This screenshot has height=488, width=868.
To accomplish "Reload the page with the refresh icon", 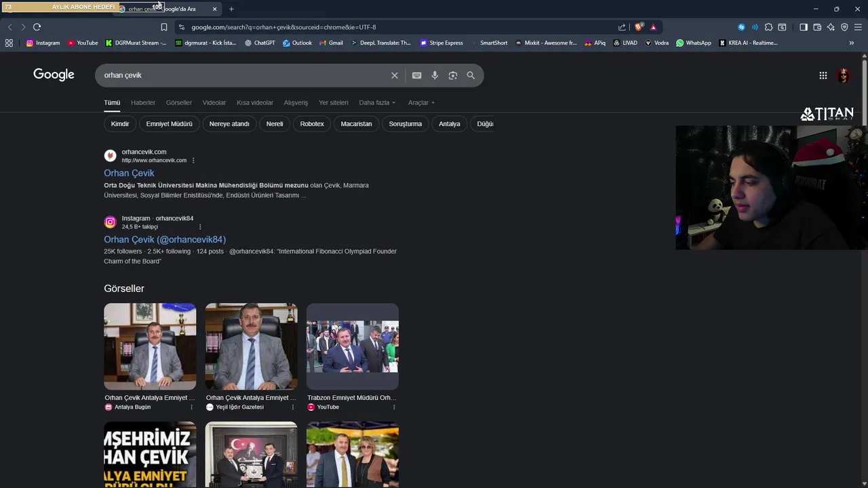I will point(37,27).
